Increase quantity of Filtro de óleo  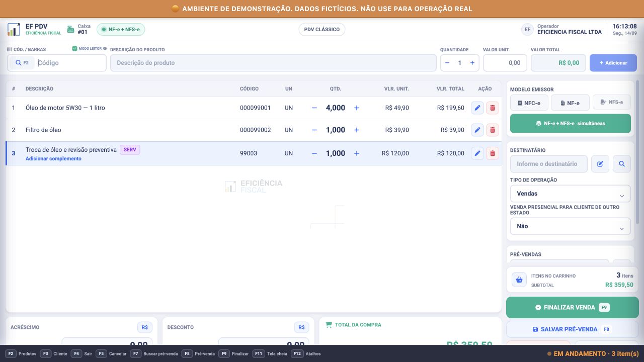(x=357, y=130)
